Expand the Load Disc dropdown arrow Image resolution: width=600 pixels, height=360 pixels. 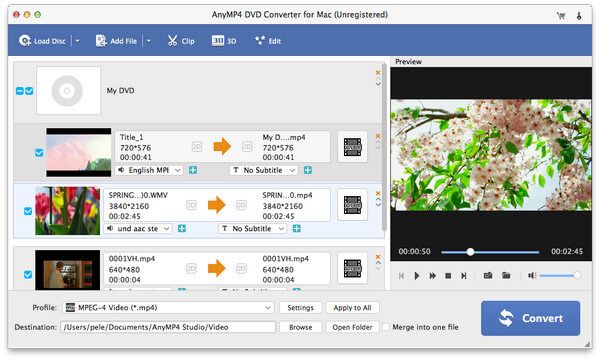77,41
